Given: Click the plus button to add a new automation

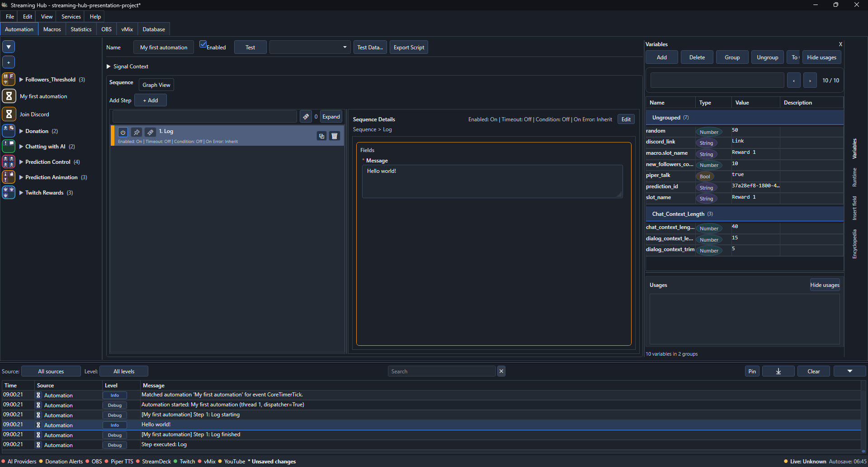Looking at the screenshot, I should (x=9, y=62).
